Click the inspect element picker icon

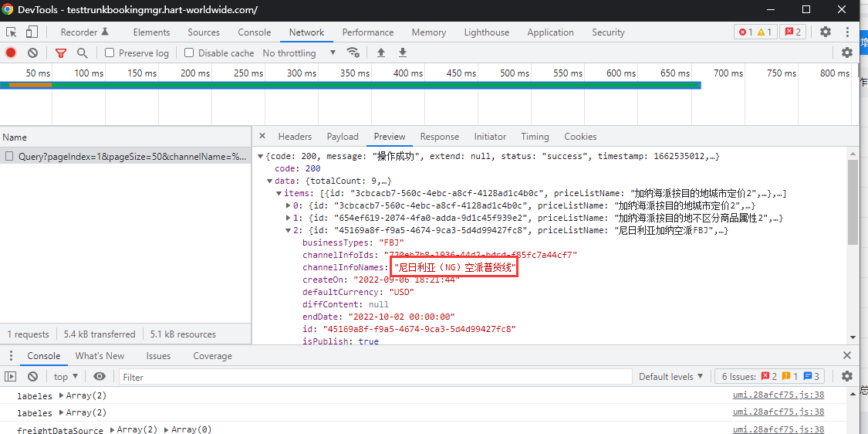12,32
